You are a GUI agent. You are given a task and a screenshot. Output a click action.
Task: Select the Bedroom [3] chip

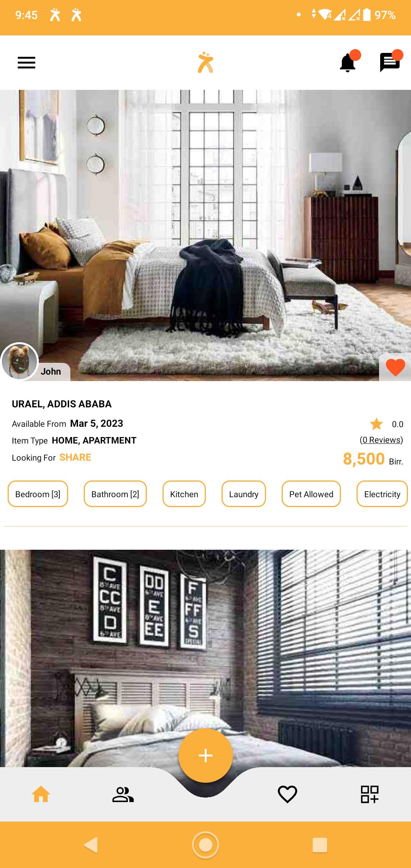click(38, 494)
